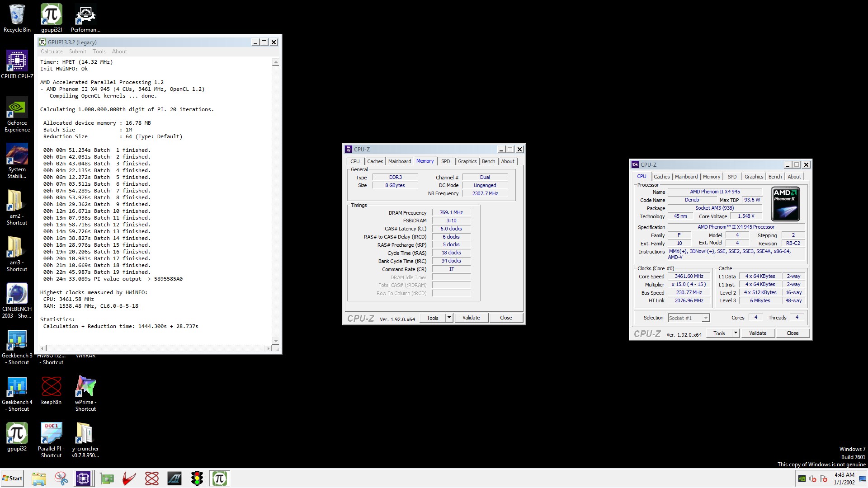868x488 pixels.
Task: Open the Submit menu in GPUPI
Action: 78,52
